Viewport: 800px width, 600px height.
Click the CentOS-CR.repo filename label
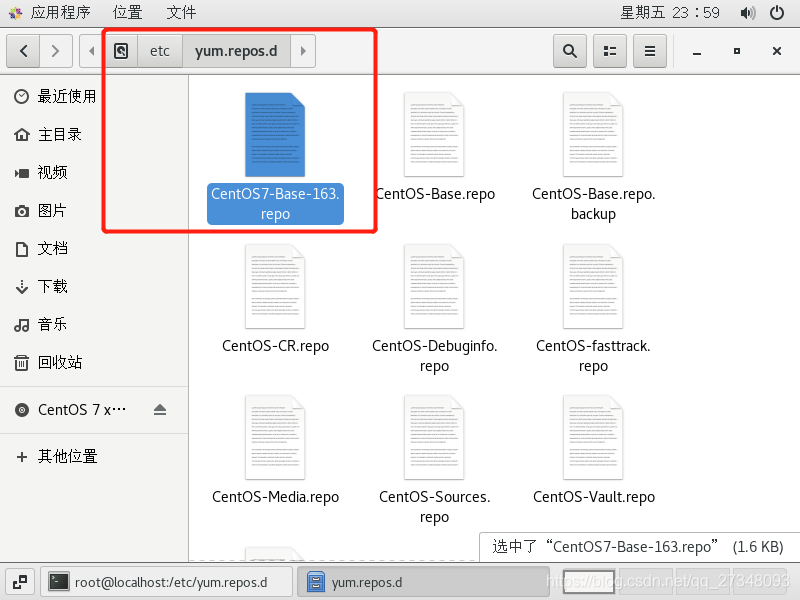tap(276, 346)
